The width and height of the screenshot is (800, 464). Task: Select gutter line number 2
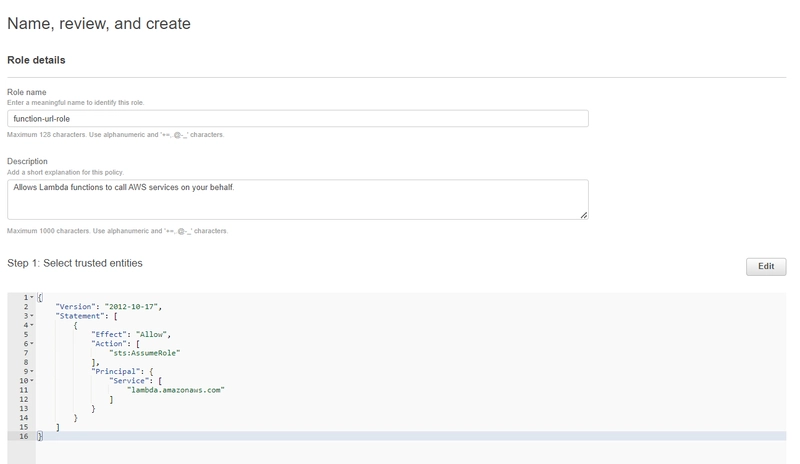coord(26,307)
